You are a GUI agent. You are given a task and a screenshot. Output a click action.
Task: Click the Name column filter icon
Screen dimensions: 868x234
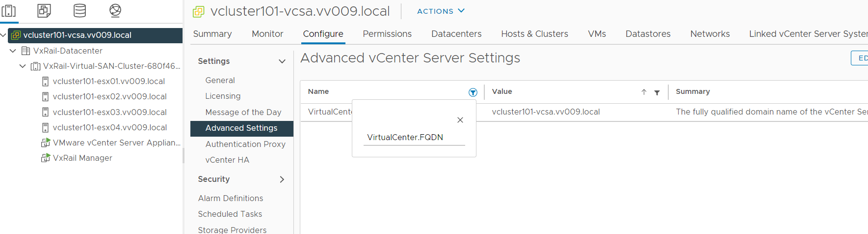473,92
